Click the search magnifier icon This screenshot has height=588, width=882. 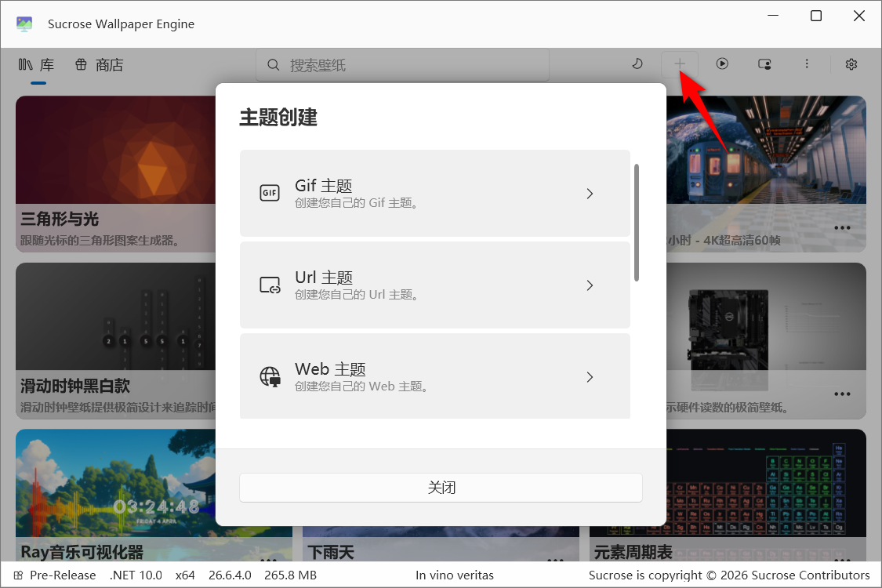coord(274,65)
